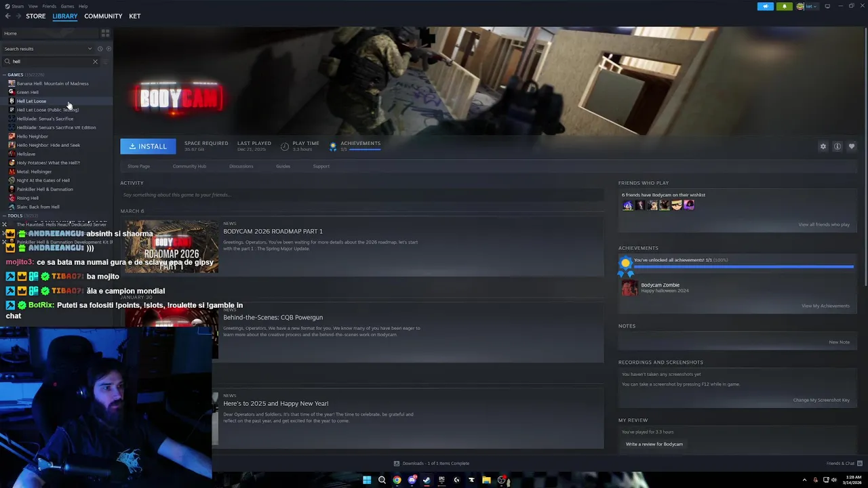
Task: Open the Friends menu
Action: [x=50, y=6]
